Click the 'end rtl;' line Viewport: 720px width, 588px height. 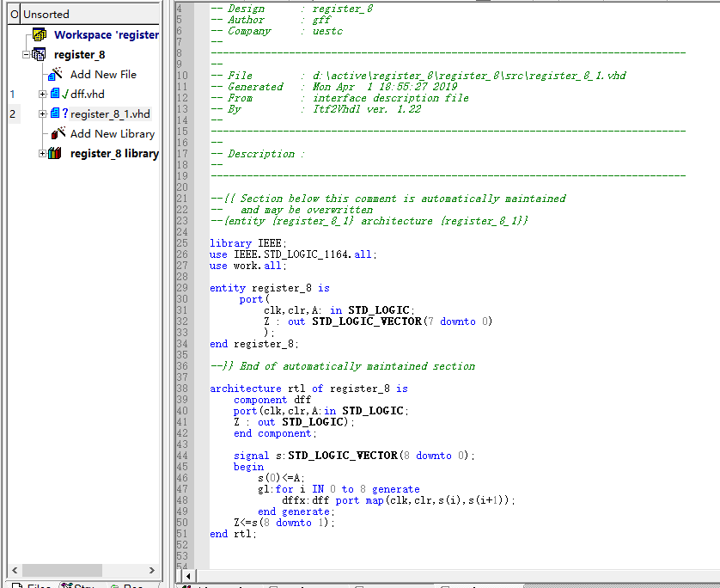click(x=233, y=534)
